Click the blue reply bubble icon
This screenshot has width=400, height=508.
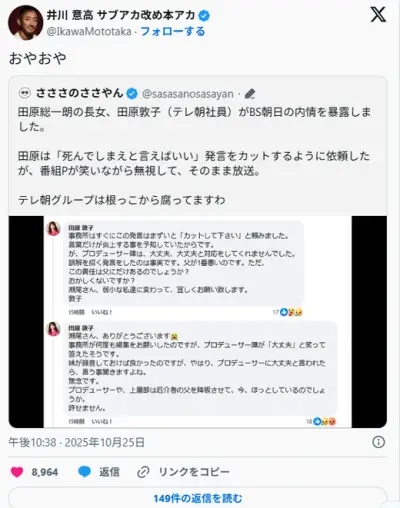pyautogui.click(x=84, y=472)
